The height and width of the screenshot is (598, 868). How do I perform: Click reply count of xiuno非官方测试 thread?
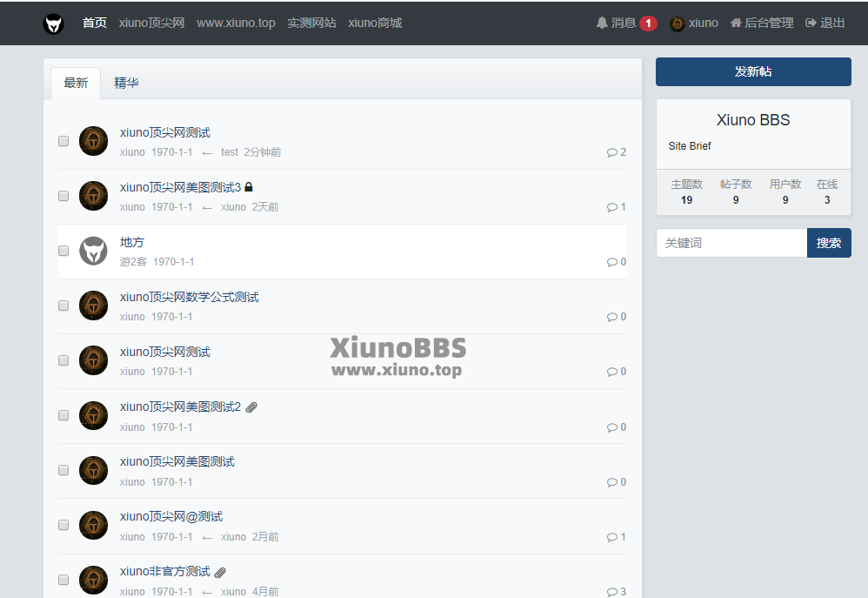click(x=616, y=592)
